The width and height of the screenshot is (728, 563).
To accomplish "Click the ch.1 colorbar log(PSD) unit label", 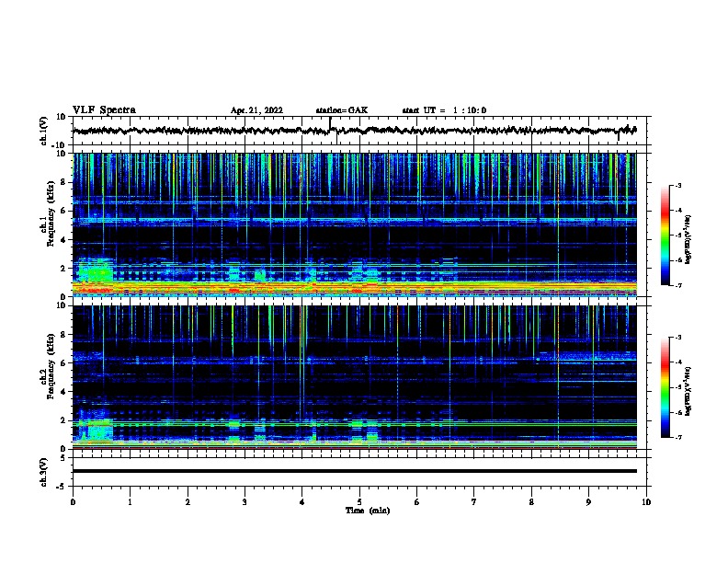I will pyautogui.click(x=688, y=239).
